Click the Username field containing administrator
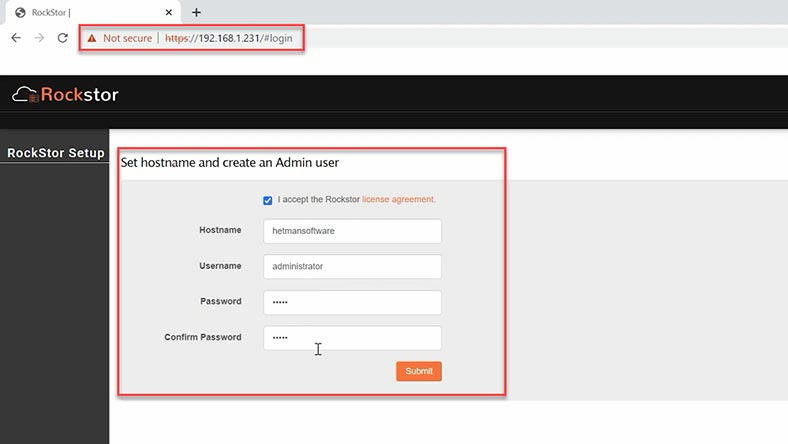The height and width of the screenshot is (444, 788). coord(352,267)
